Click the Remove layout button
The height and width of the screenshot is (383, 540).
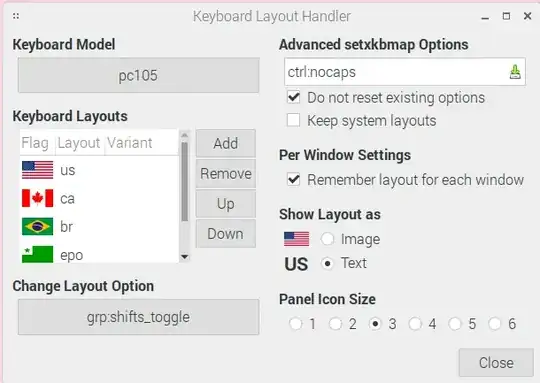pyautogui.click(x=226, y=173)
